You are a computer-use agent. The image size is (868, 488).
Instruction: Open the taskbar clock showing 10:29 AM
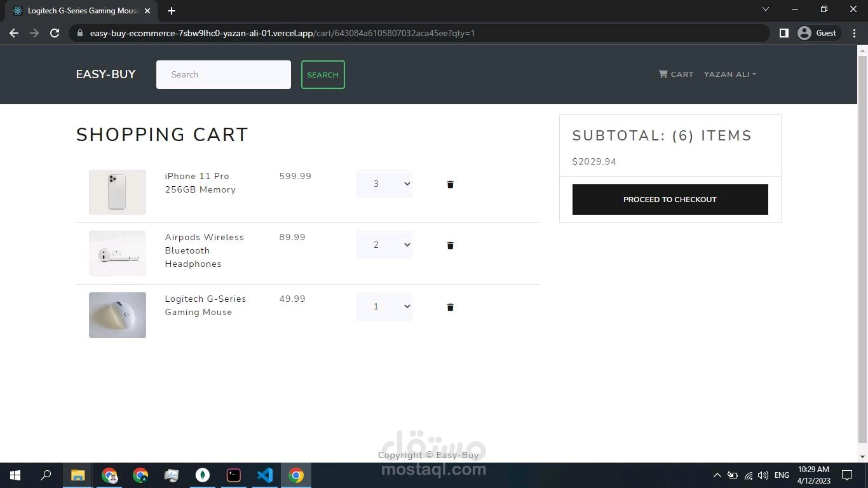(813, 475)
